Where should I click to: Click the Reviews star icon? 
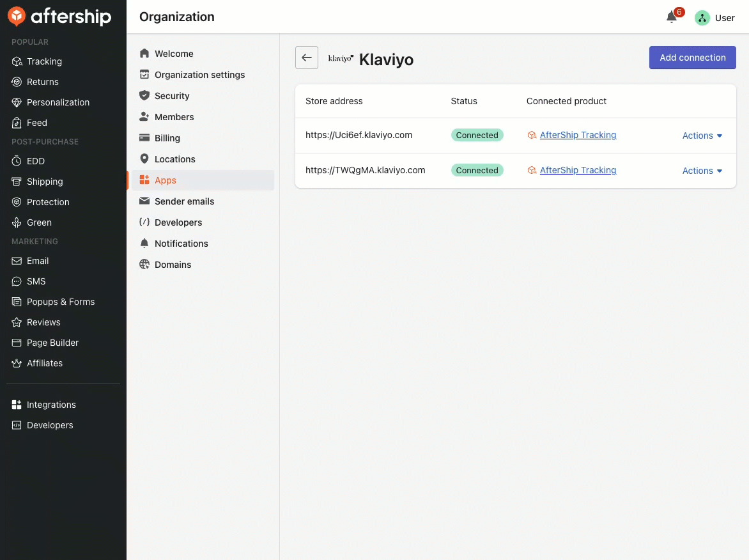point(17,323)
